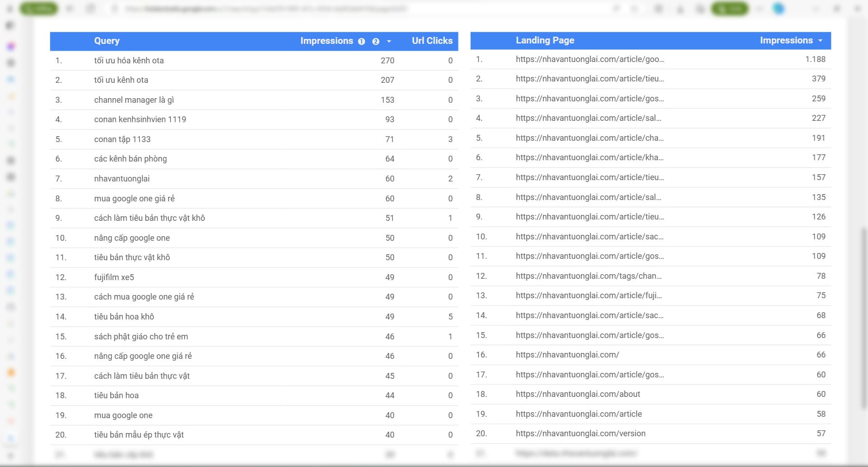Open landing page 'https://nhavantuonglai.com/' row 16
This screenshot has width=868, height=467.
click(x=567, y=355)
